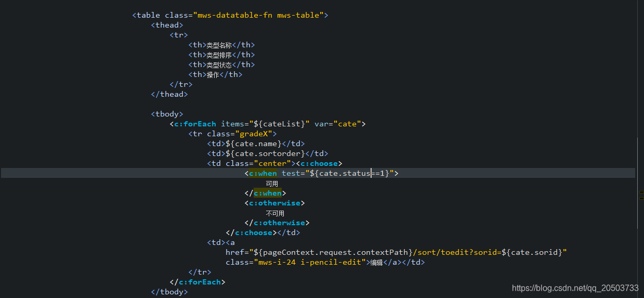Click the c:forEach opening tag
644x298 pixels.
(268, 124)
